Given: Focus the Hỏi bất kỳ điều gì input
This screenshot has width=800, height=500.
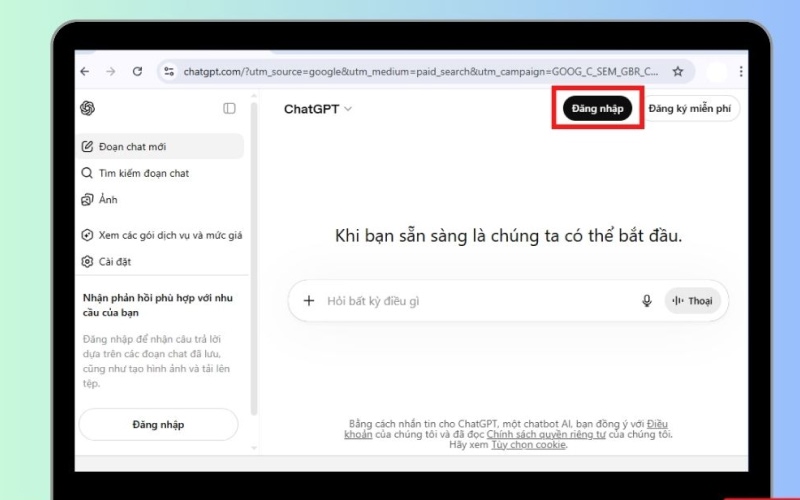Looking at the screenshot, I should pos(480,301).
